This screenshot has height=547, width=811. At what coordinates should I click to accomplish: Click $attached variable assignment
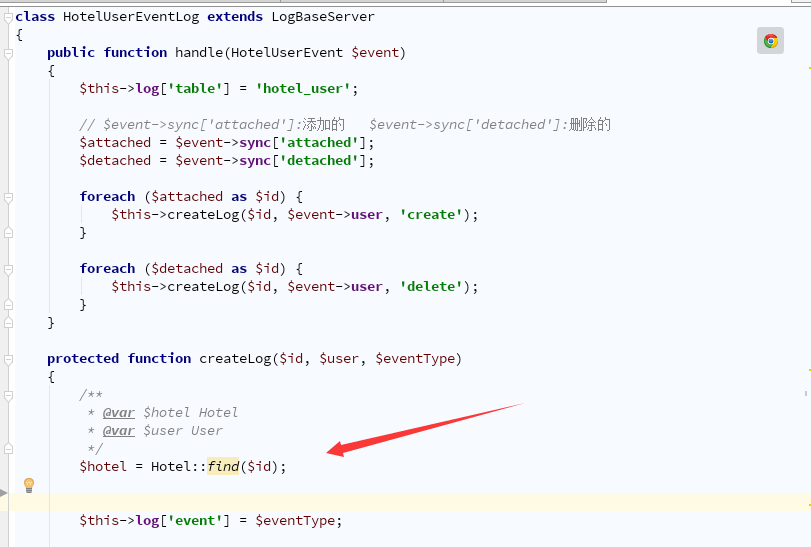point(115,143)
